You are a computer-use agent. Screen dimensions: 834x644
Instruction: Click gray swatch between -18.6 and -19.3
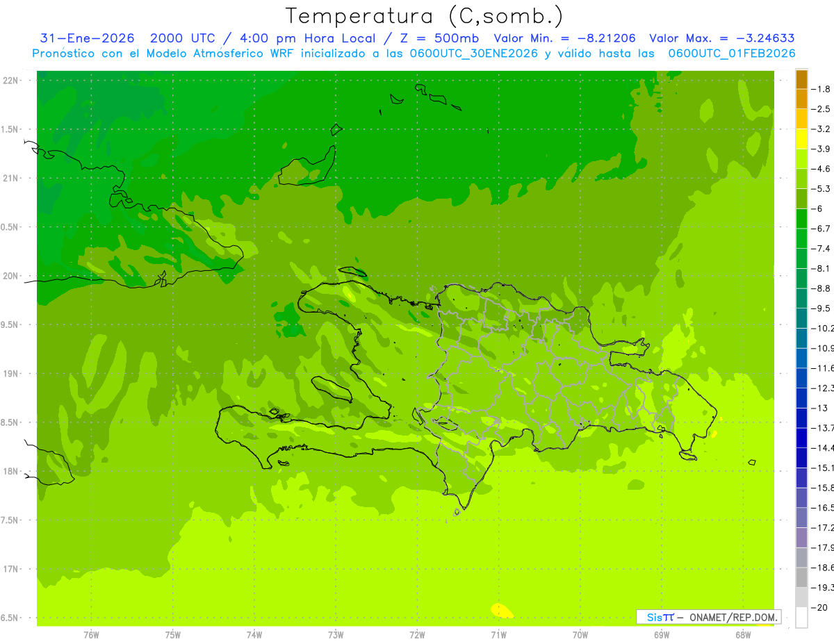[x=801, y=577]
